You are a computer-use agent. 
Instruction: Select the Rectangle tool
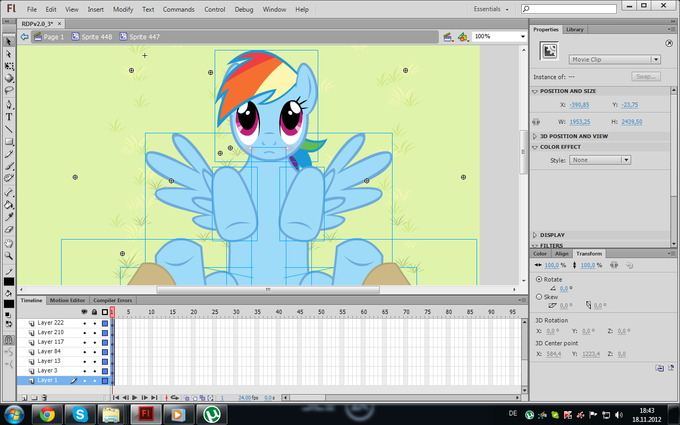8,142
